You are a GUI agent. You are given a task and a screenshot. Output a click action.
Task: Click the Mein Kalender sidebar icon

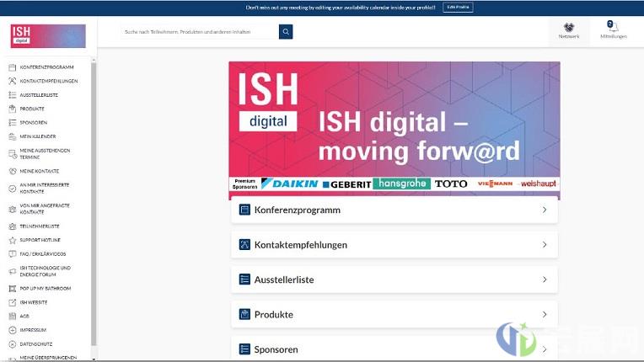12,136
